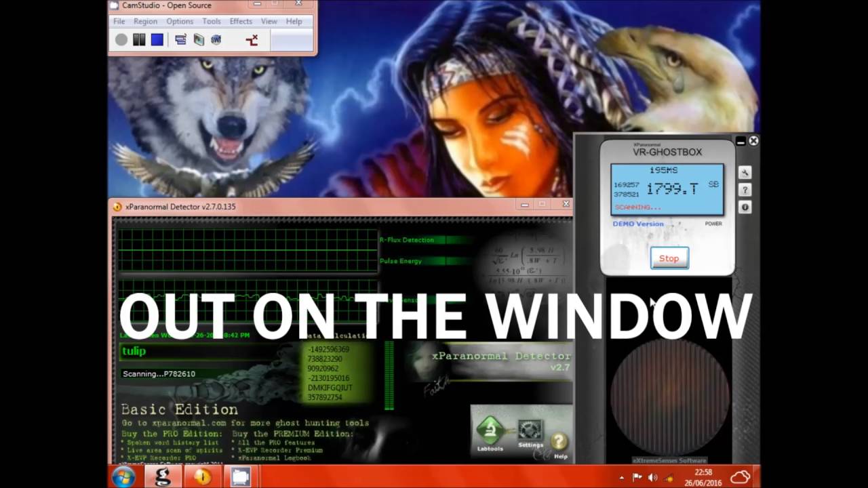Screen dimensions: 868x488
Task: Click the orange exclamation icon on the taskbar
Action: coord(202,476)
